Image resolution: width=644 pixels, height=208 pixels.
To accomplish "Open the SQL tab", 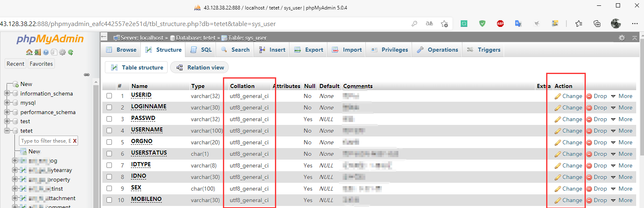I will tap(201, 50).
